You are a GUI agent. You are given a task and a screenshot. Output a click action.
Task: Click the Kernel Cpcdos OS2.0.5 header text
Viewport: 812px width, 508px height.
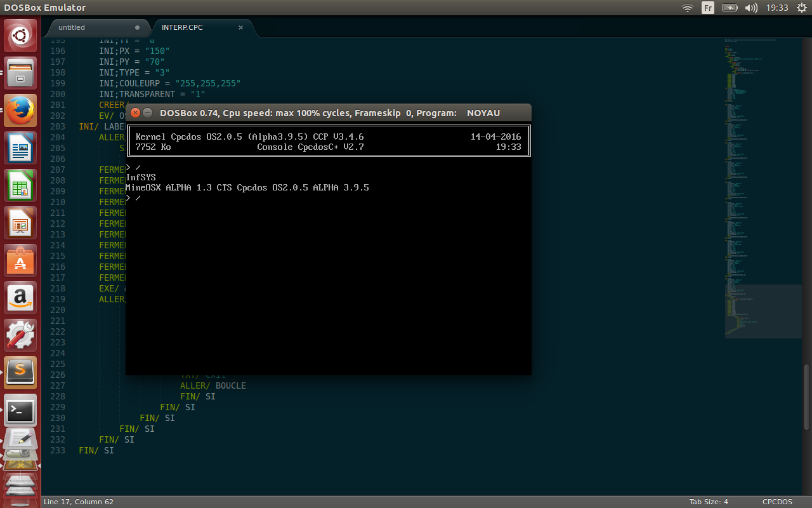coord(249,137)
